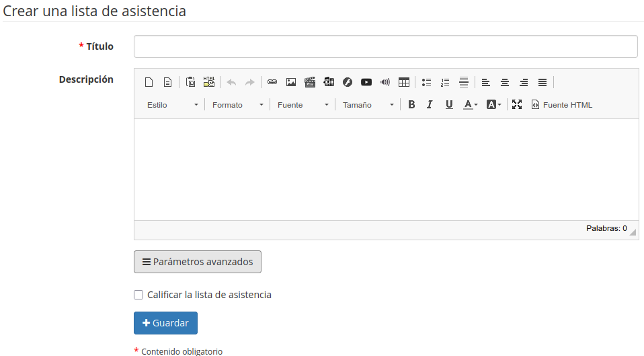Click the paste as HTML icon
This screenshot has height=356, width=644.
(209, 82)
